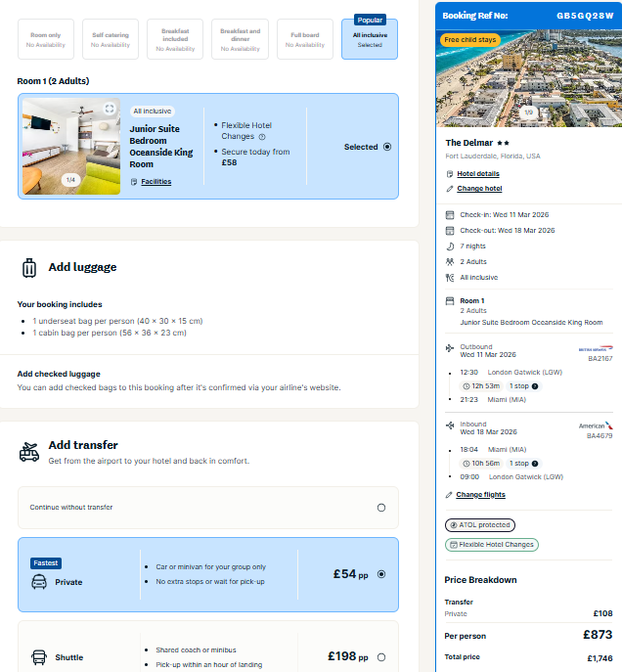This screenshot has height=672, width=622.
Task: Select the Junior Suite room radio button
Action: (387, 147)
